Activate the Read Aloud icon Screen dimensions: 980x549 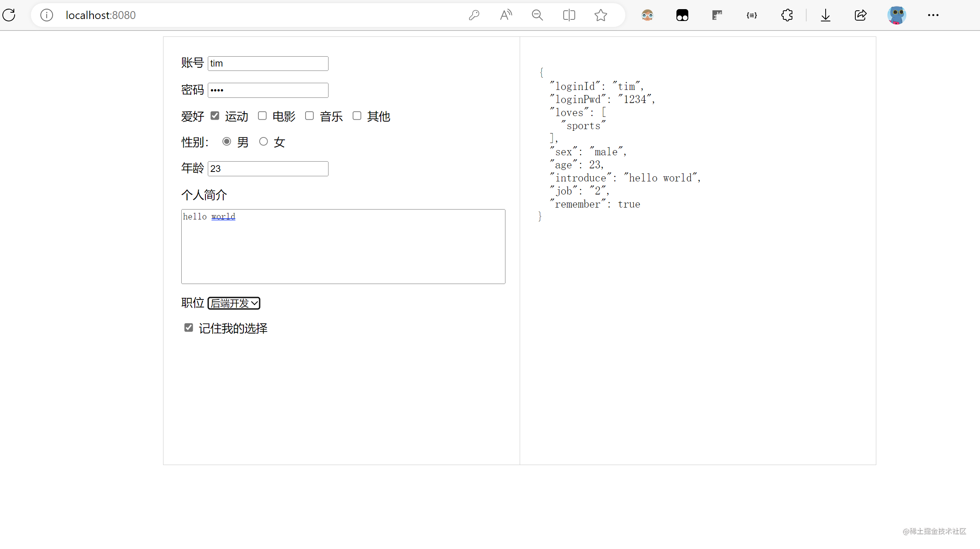tap(505, 15)
